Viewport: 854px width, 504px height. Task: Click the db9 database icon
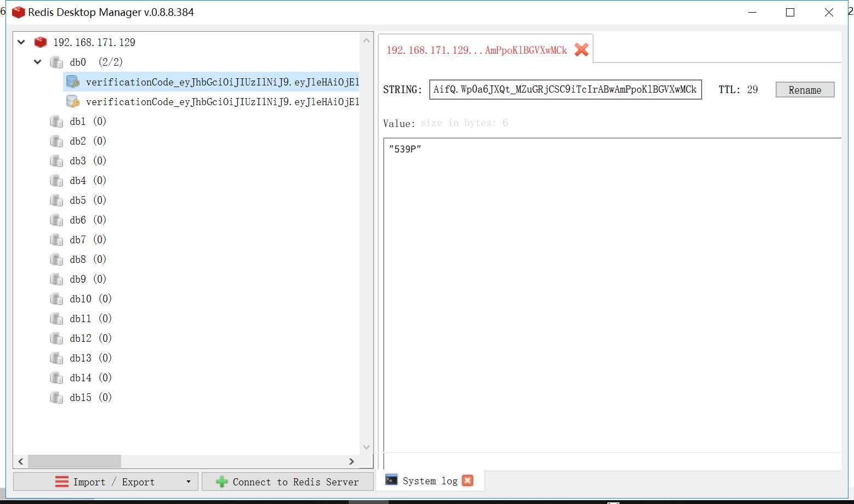click(56, 279)
